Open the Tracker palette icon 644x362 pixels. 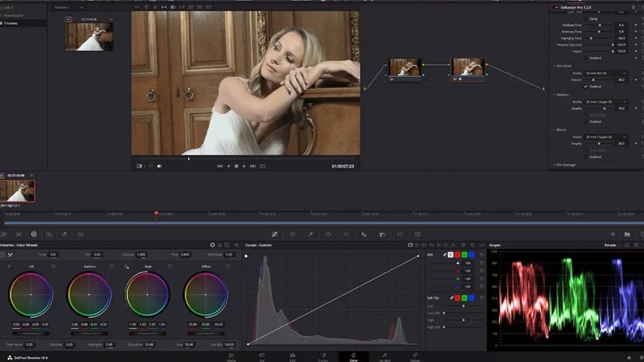tap(346, 234)
